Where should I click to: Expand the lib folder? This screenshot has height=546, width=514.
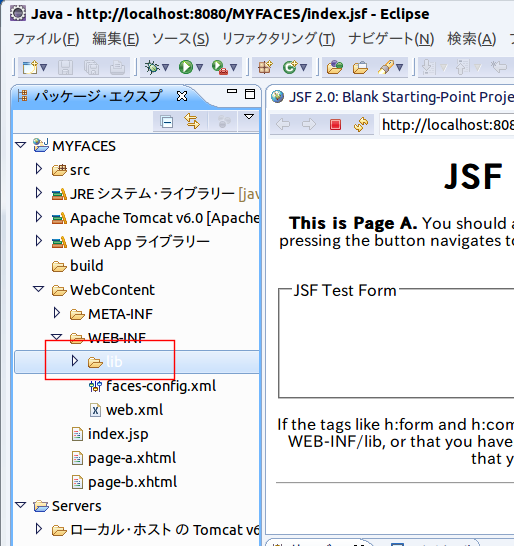click(x=74, y=361)
